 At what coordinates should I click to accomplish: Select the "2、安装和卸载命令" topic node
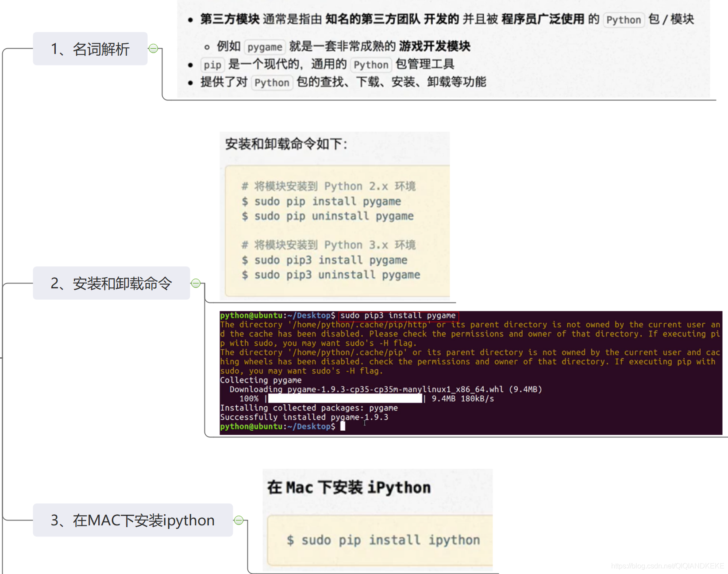pos(112,283)
